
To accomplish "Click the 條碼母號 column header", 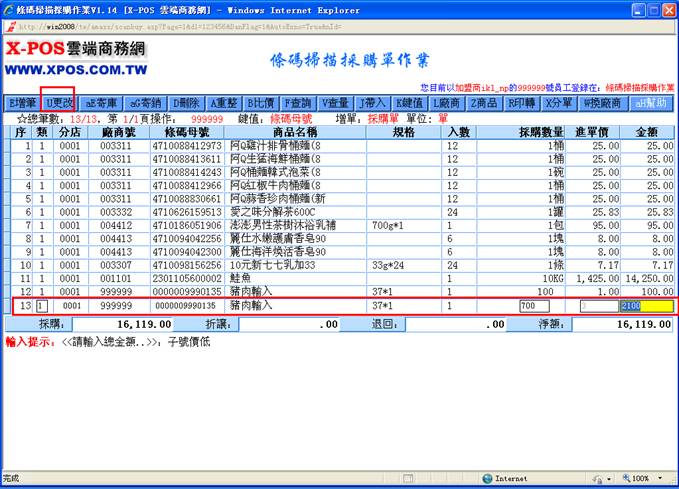I will coord(186,132).
